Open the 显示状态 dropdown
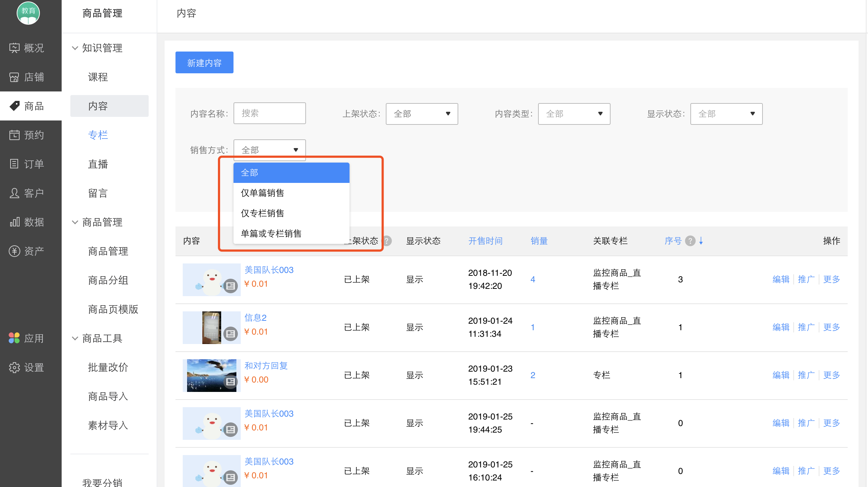This screenshot has width=868, height=487. 726,114
